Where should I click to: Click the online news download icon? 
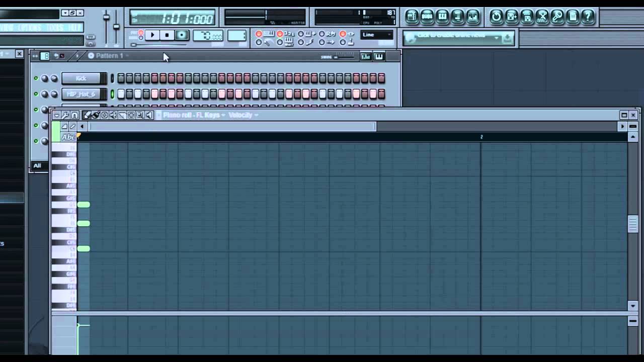508,38
